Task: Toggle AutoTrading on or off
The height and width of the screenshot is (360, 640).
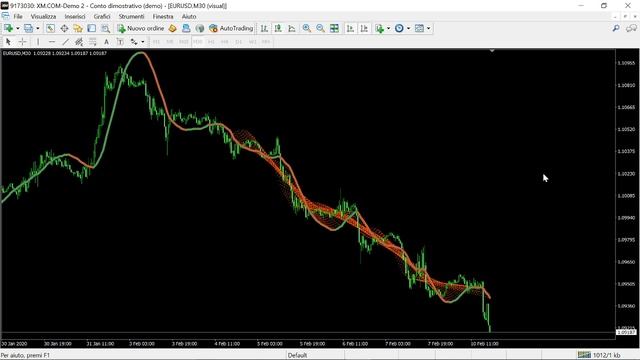Action: (x=231, y=28)
